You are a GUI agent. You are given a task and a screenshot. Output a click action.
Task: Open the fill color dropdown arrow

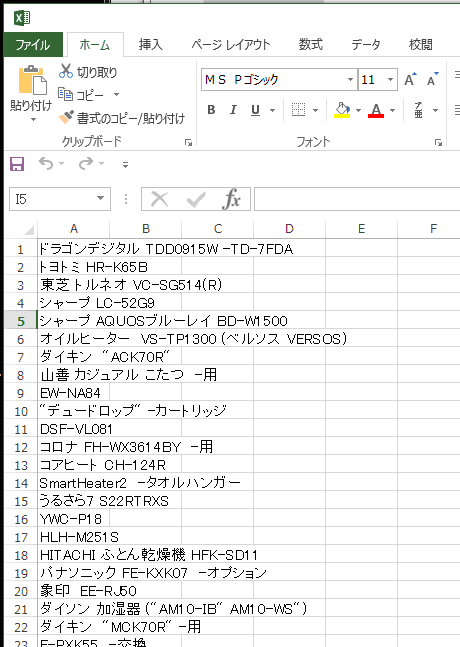[358, 110]
